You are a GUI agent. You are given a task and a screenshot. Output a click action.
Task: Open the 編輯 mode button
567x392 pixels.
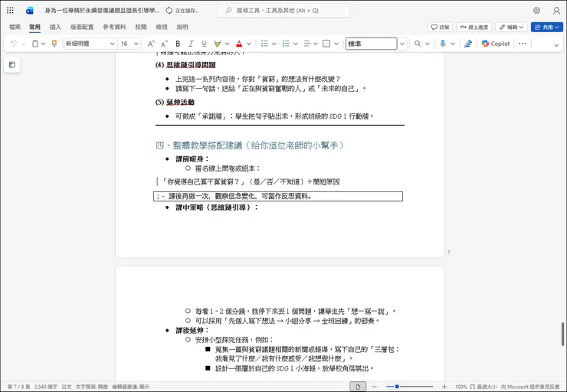512,27
